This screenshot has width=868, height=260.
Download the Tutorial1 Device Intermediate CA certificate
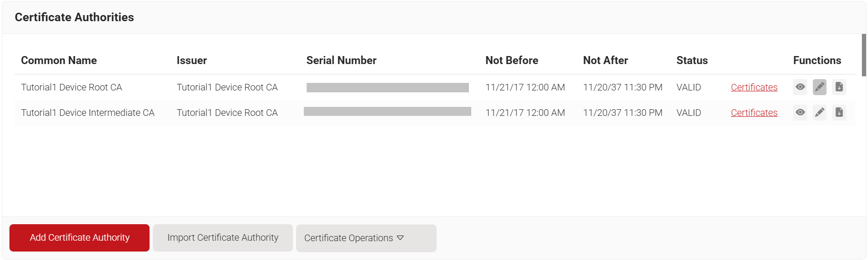pyautogui.click(x=839, y=113)
